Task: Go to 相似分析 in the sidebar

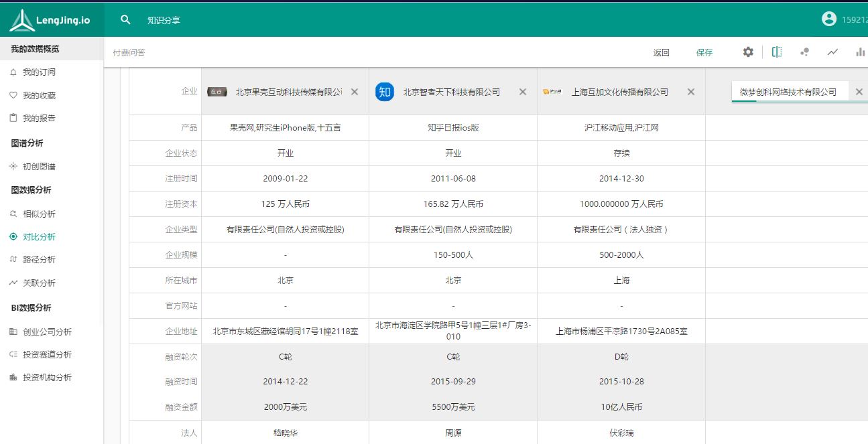Action: tap(39, 214)
